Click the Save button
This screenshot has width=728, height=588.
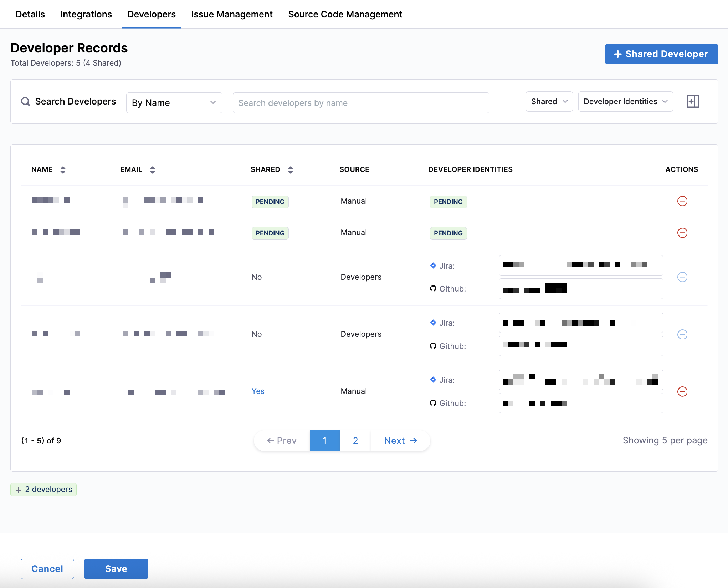116,569
